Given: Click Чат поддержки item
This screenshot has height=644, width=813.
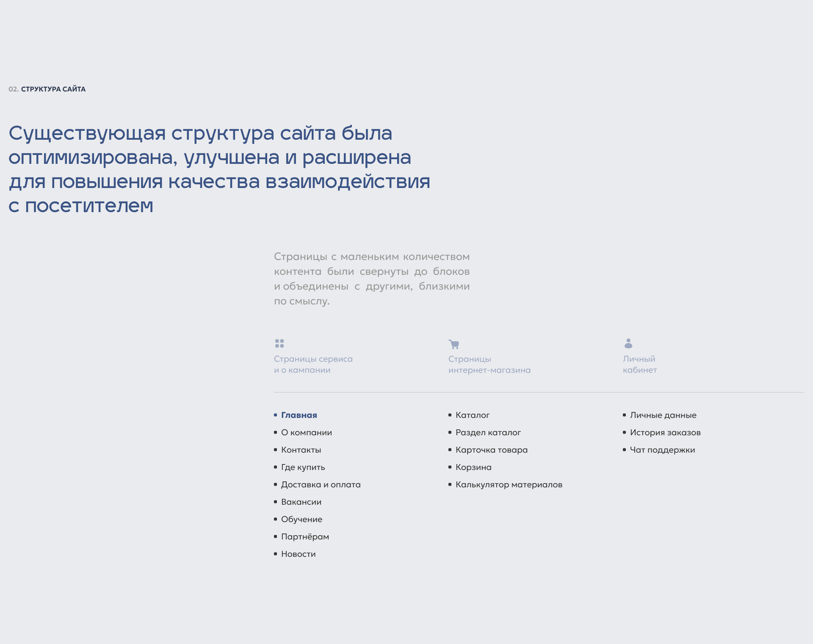Looking at the screenshot, I should click(x=662, y=450).
